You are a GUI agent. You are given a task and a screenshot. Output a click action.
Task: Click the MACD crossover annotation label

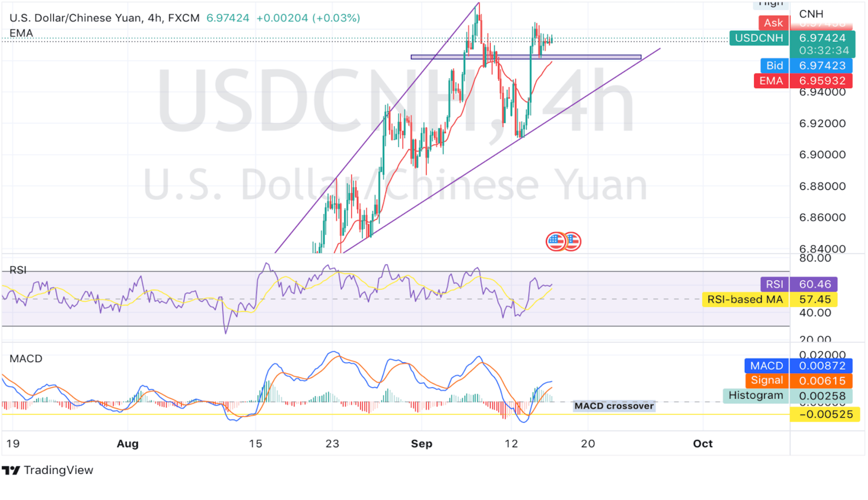(x=614, y=406)
